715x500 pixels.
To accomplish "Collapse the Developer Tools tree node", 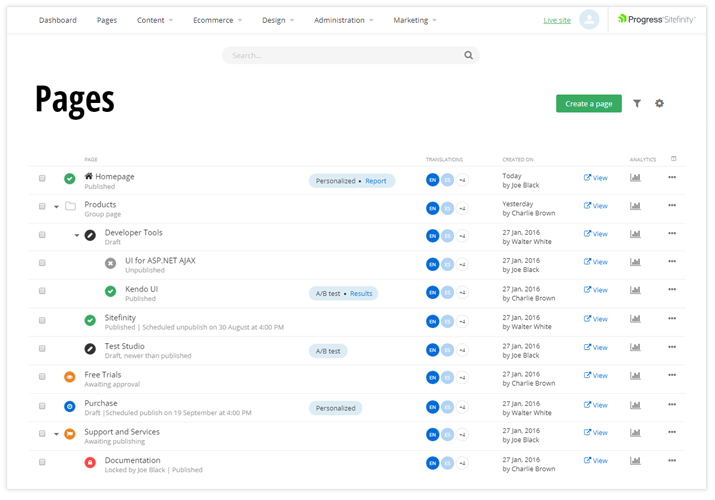I will 77,235.
